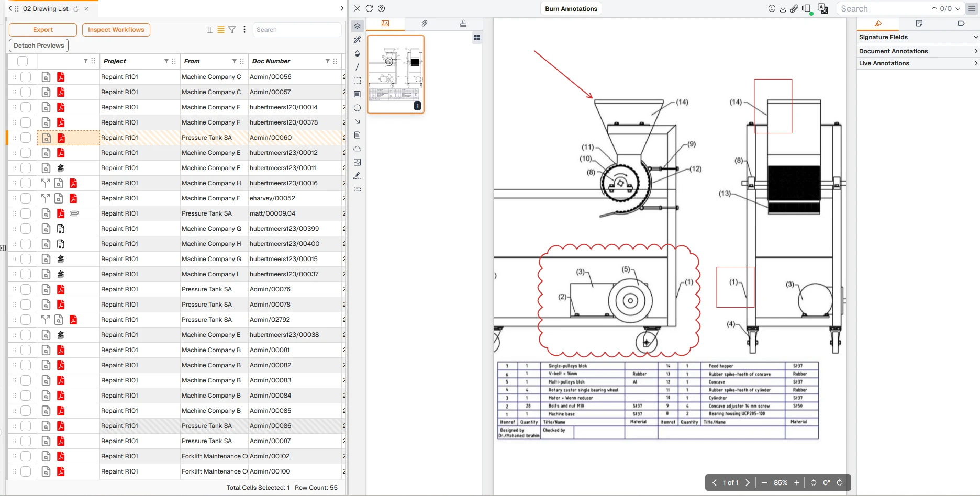Viewport: 980px width, 496px height.
Task: Click the Export button
Action: coord(43,30)
